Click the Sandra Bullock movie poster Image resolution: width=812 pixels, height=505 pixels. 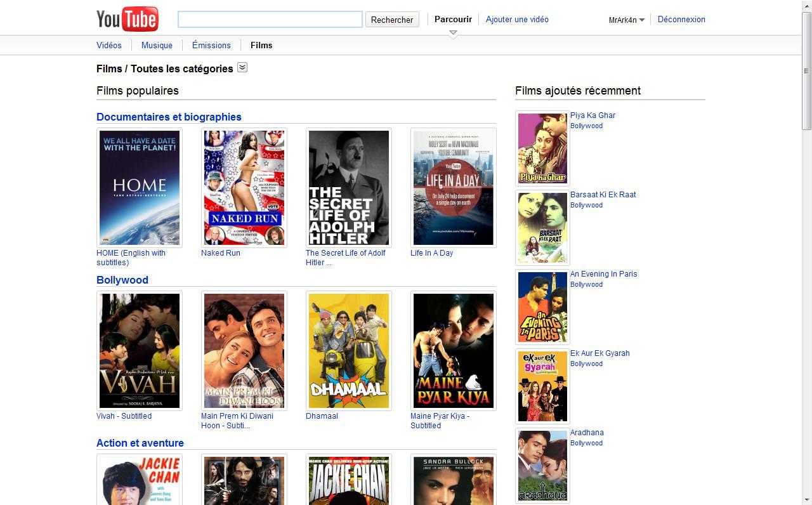pos(454,480)
